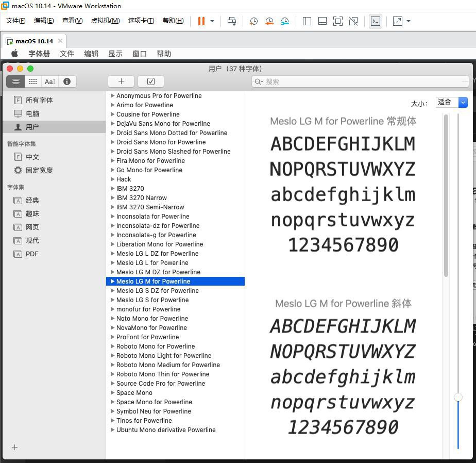Select the 网页 font collection
This screenshot has height=463, width=476.
pyautogui.click(x=54, y=227)
